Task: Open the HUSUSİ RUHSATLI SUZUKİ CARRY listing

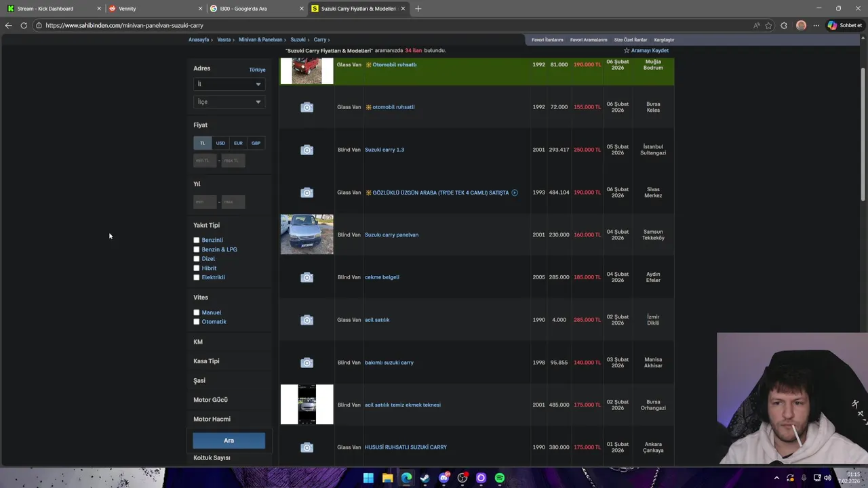Action: coord(406,447)
